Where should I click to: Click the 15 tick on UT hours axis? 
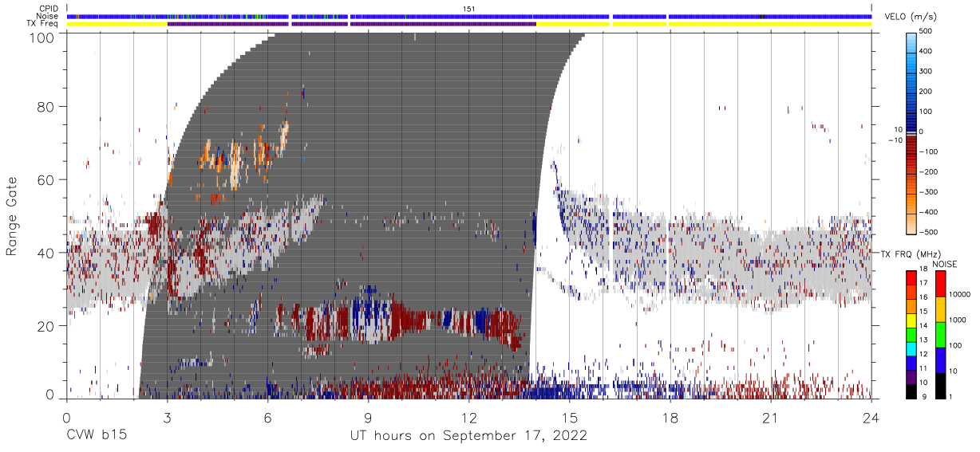570,417
